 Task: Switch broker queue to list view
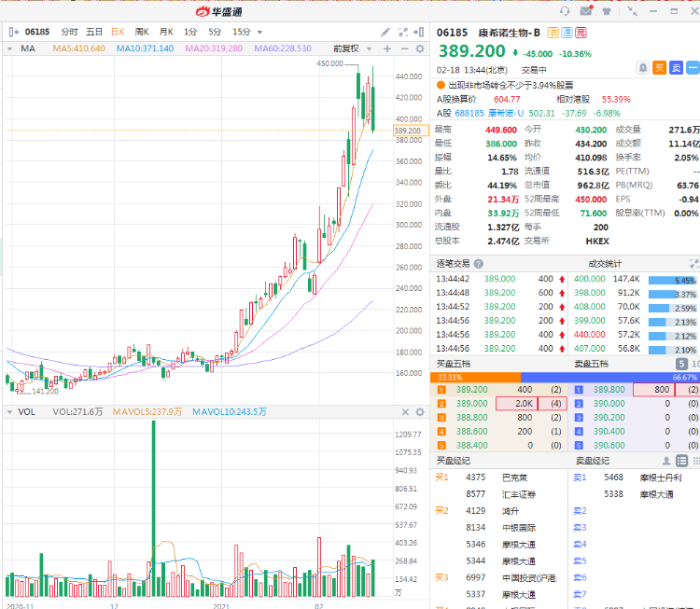[x=681, y=461]
